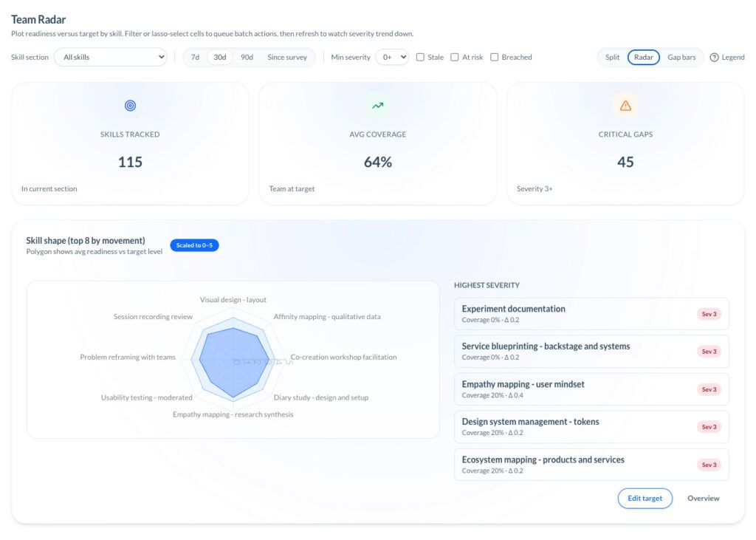
Task: Click the Visual design - layout radar label
Action: pos(233,300)
